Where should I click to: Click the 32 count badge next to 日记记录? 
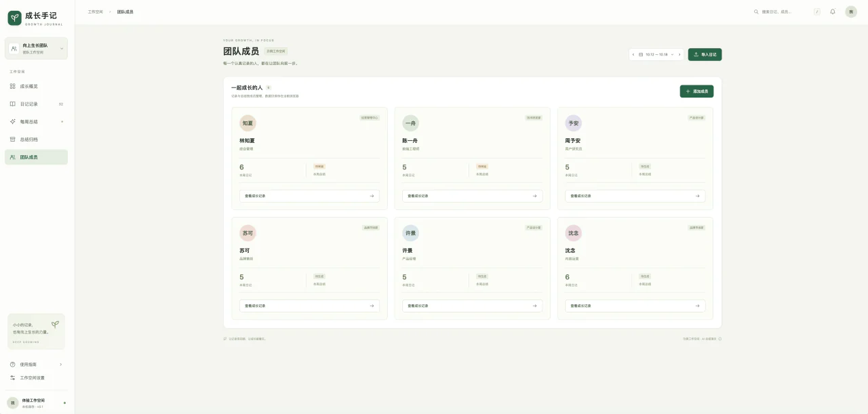click(x=61, y=104)
